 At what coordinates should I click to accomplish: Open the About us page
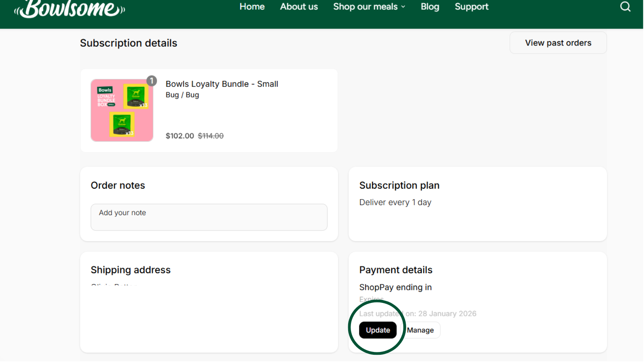coord(299,7)
